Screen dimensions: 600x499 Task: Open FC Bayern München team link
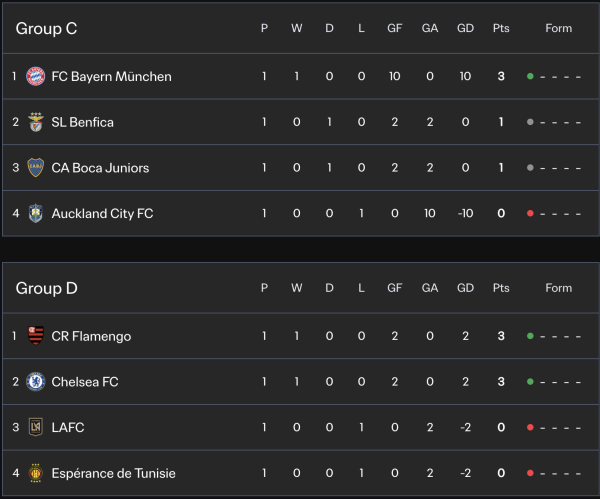pos(111,76)
